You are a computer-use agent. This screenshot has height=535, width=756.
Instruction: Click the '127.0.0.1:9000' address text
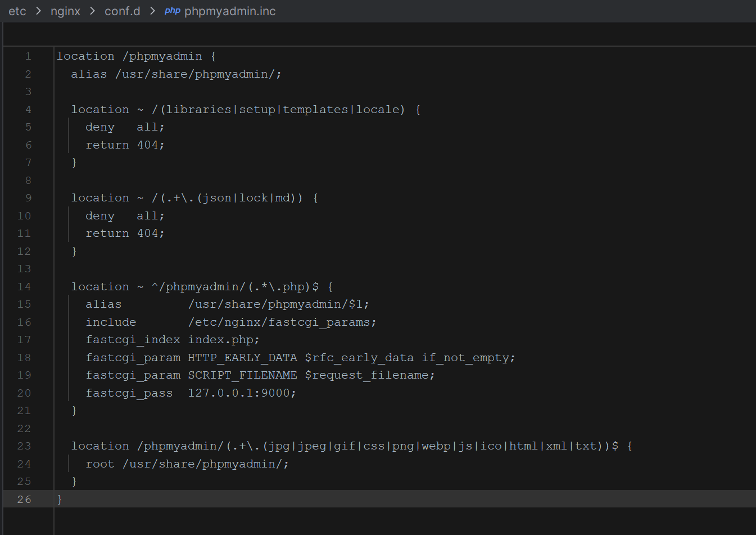[242, 393]
